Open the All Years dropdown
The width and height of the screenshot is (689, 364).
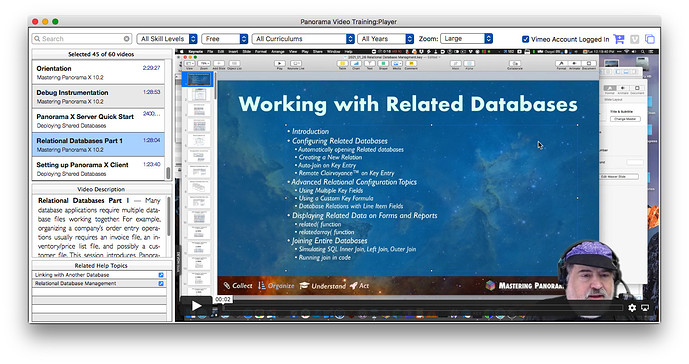[x=385, y=39]
